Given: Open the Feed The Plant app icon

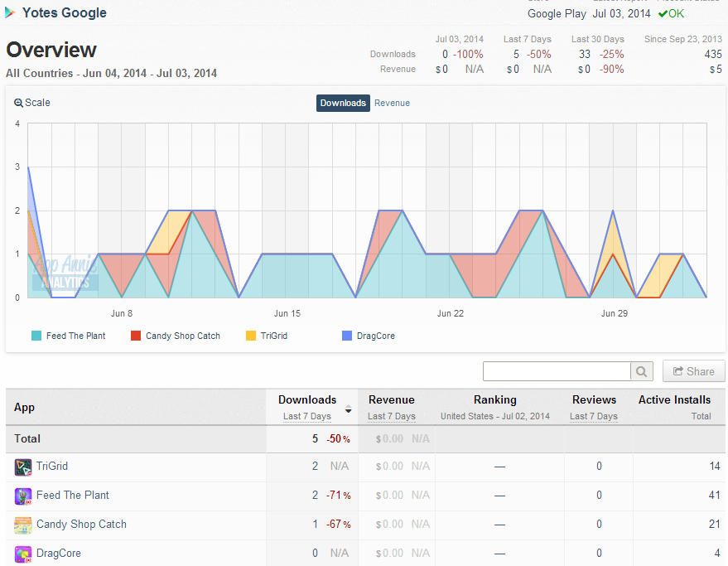Looking at the screenshot, I should coord(22,496).
